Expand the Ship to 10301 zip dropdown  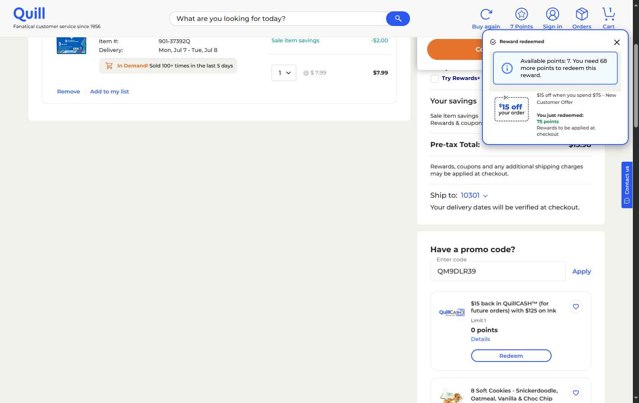pos(474,196)
